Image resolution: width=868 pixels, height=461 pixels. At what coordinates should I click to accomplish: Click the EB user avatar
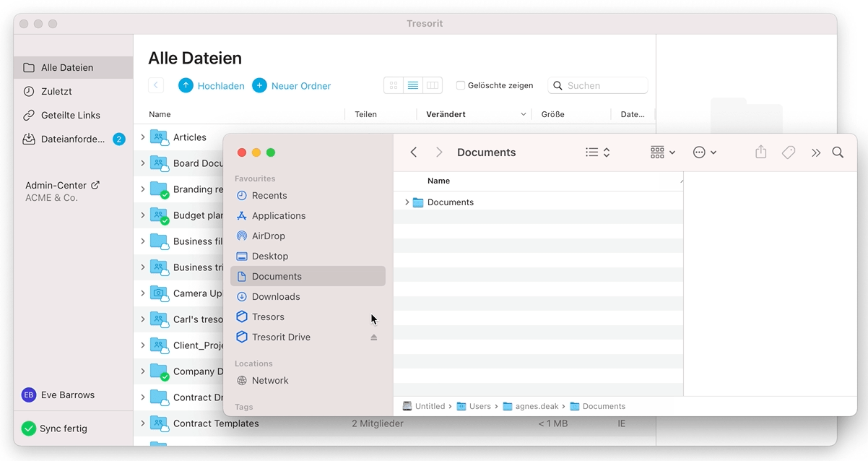pyautogui.click(x=29, y=395)
